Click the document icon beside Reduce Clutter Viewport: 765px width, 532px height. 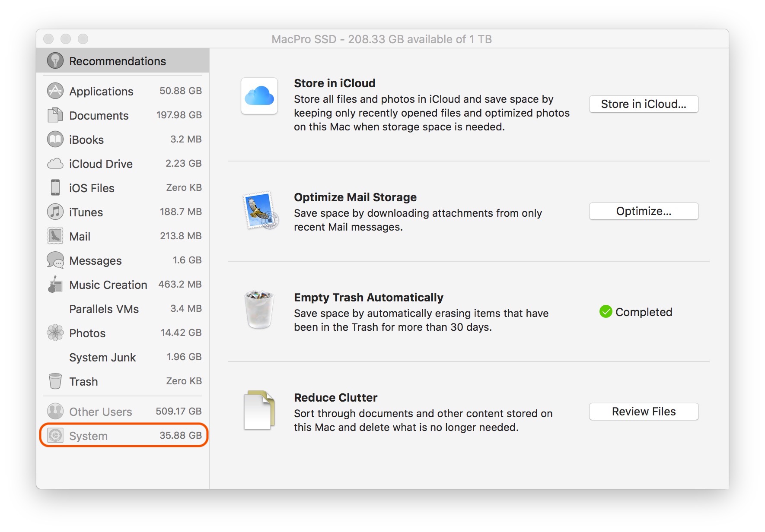[x=259, y=410]
